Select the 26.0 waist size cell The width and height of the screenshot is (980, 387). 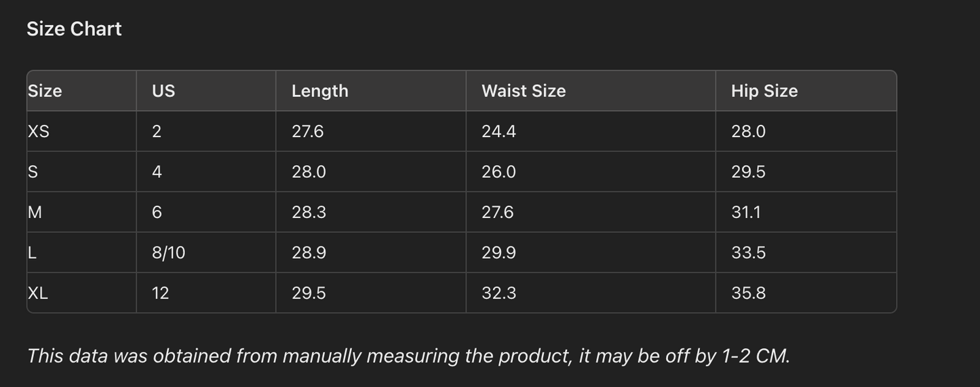498,172
